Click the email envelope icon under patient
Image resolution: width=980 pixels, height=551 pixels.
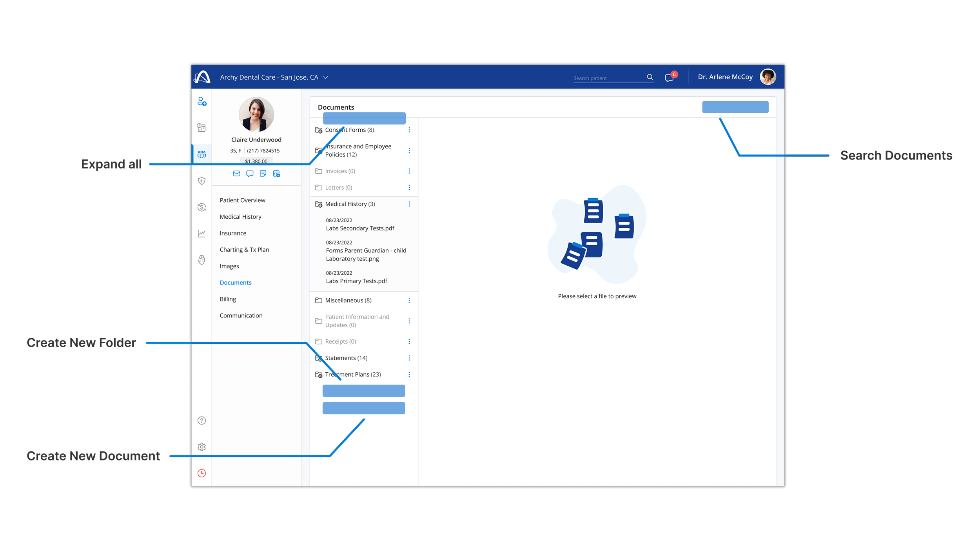pos(236,174)
